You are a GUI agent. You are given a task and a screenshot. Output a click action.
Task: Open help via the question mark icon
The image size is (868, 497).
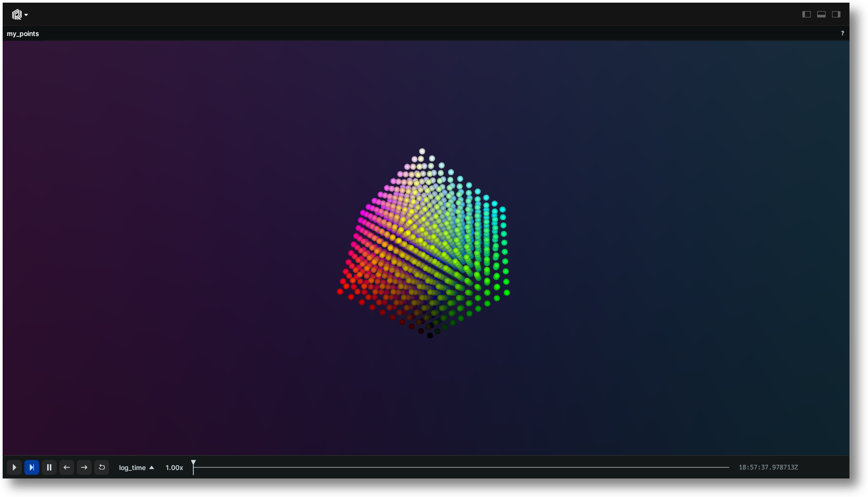(842, 33)
